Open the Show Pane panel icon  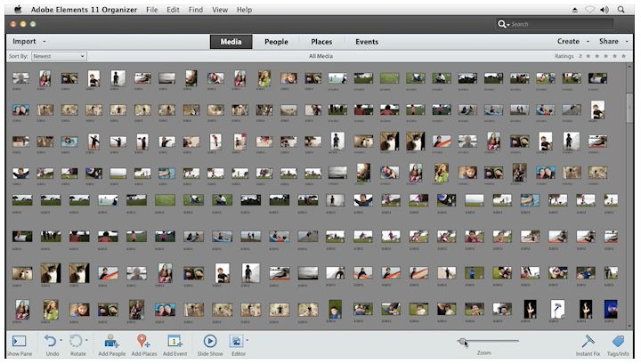(20, 341)
